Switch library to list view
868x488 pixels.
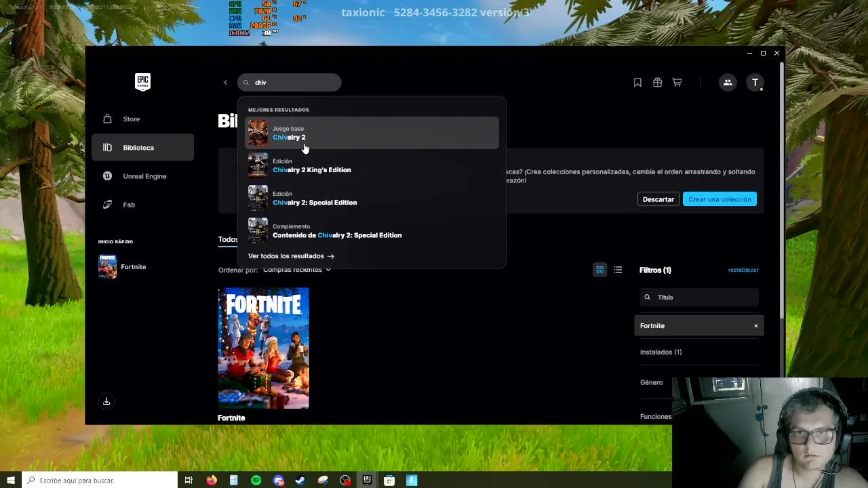[618, 270]
